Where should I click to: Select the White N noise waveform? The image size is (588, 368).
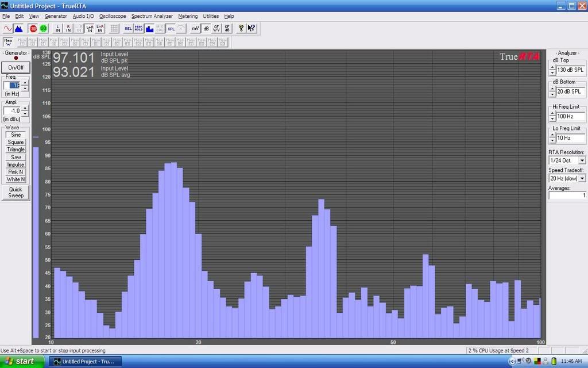(x=16, y=179)
